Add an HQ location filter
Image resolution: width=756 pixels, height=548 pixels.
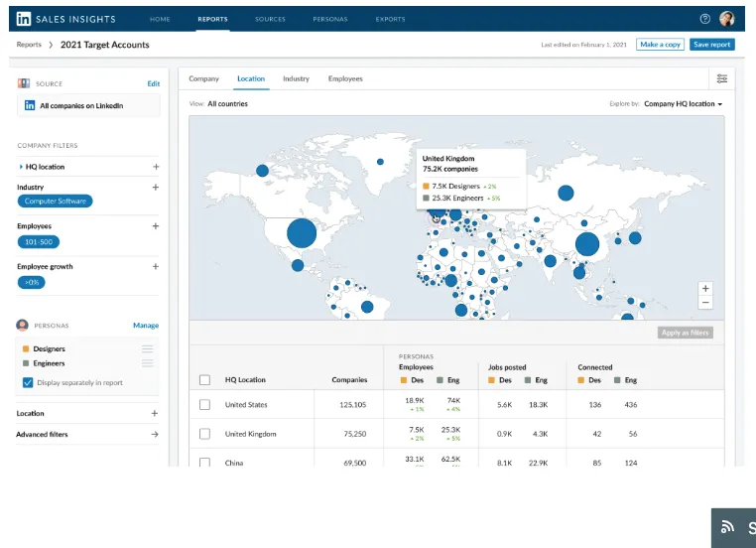(x=156, y=167)
